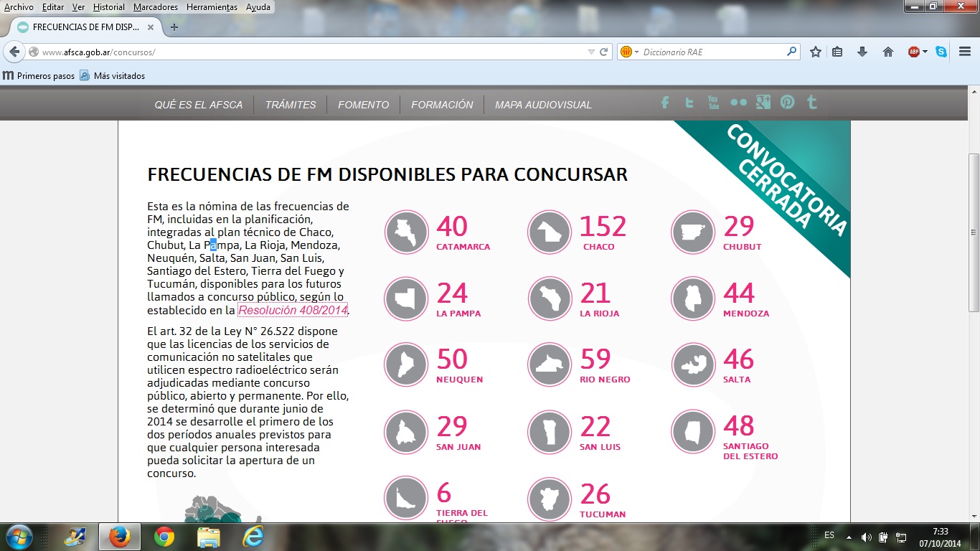Open the Herramientas menu
The image size is (980, 551).
(212, 7)
